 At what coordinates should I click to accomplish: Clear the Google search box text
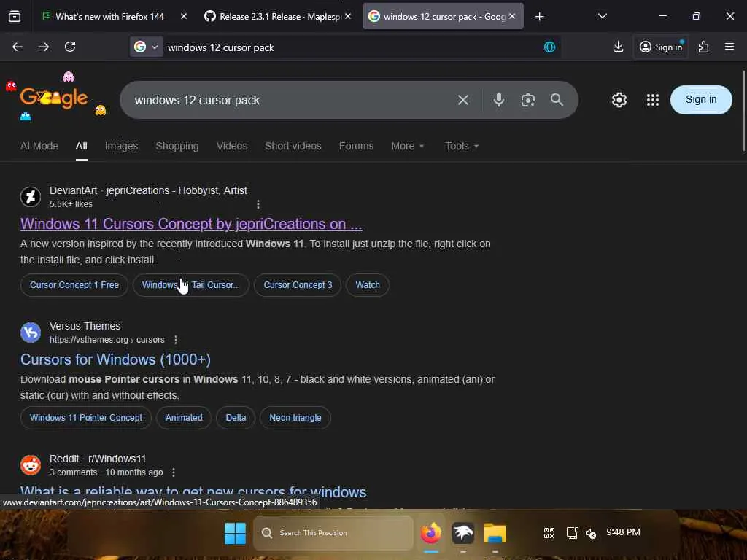coord(463,100)
